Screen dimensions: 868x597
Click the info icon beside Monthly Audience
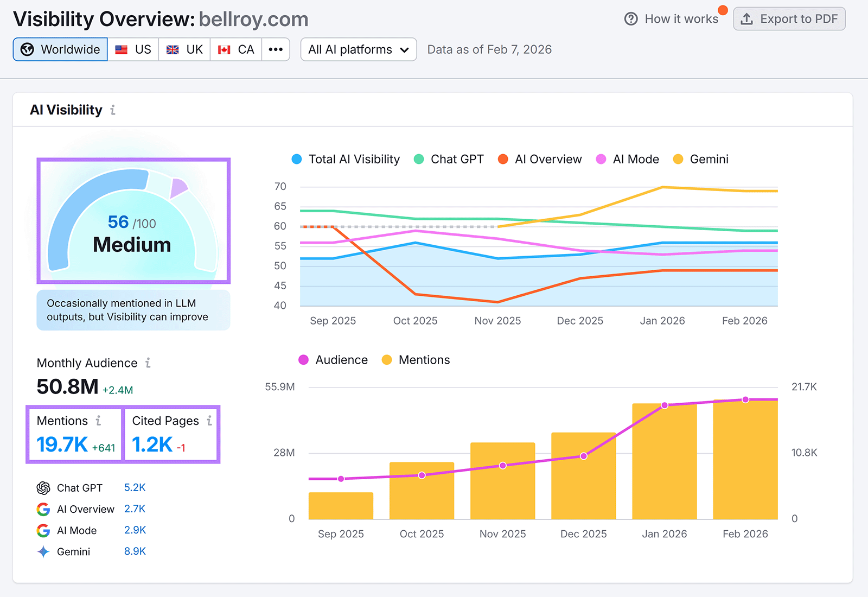[x=148, y=363]
